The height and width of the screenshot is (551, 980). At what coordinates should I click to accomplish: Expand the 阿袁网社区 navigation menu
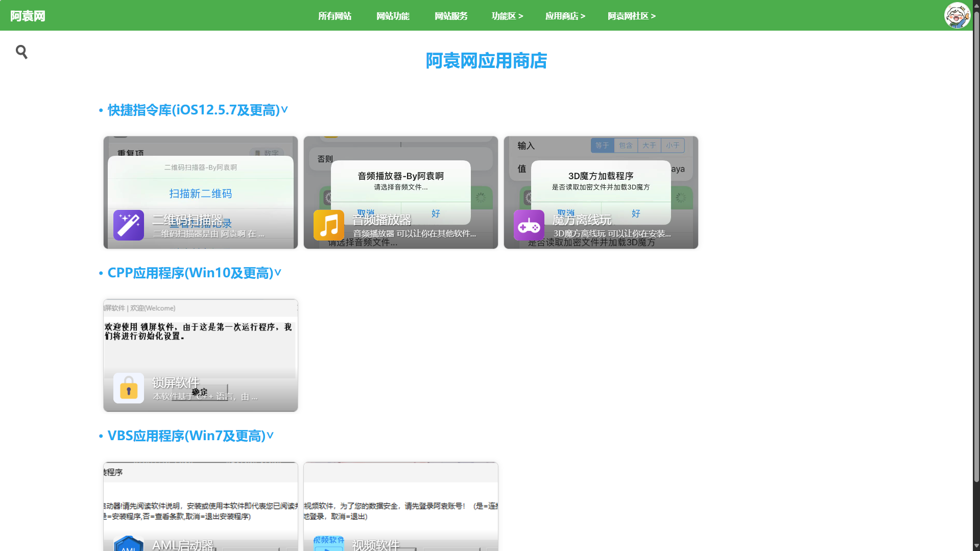(632, 16)
